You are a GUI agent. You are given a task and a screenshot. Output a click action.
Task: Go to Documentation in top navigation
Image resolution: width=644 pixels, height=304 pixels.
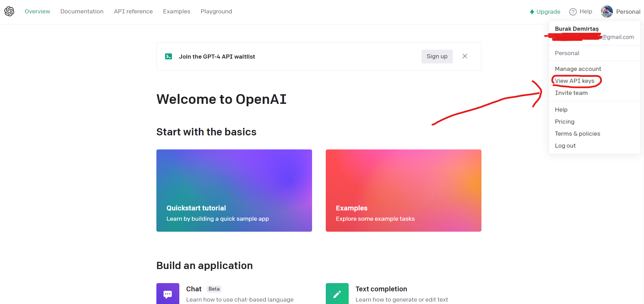82,11
